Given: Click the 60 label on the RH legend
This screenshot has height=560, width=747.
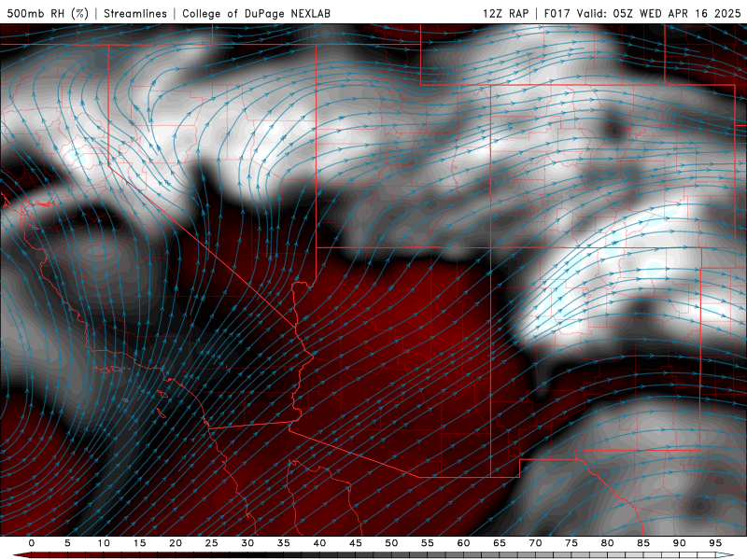Looking at the screenshot, I should pos(463,543).
